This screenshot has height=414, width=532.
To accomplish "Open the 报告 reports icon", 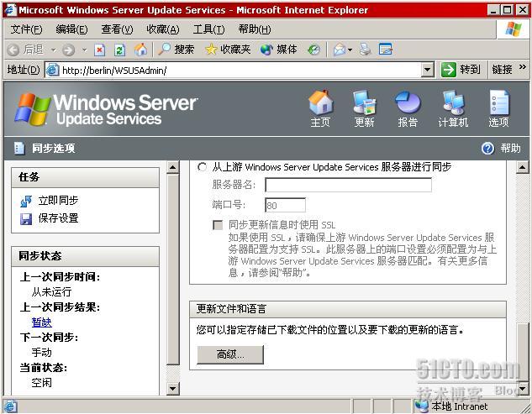I will tap(408, 102).
